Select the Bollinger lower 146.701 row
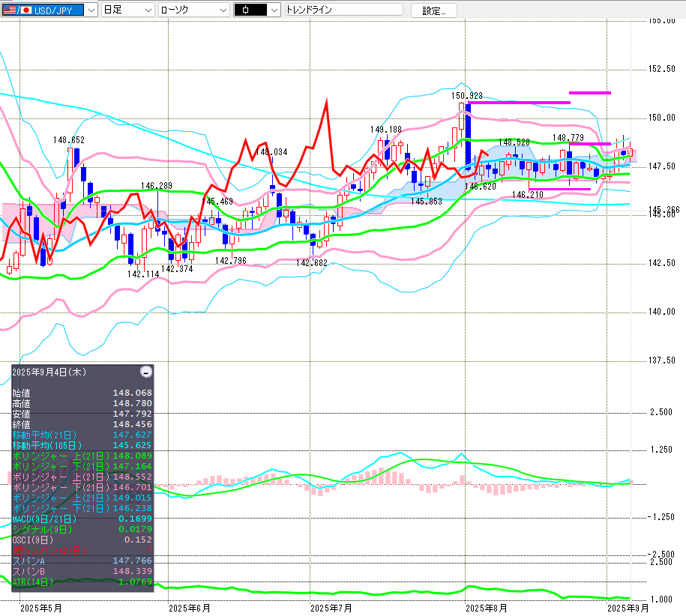 (x=82, y=487)
